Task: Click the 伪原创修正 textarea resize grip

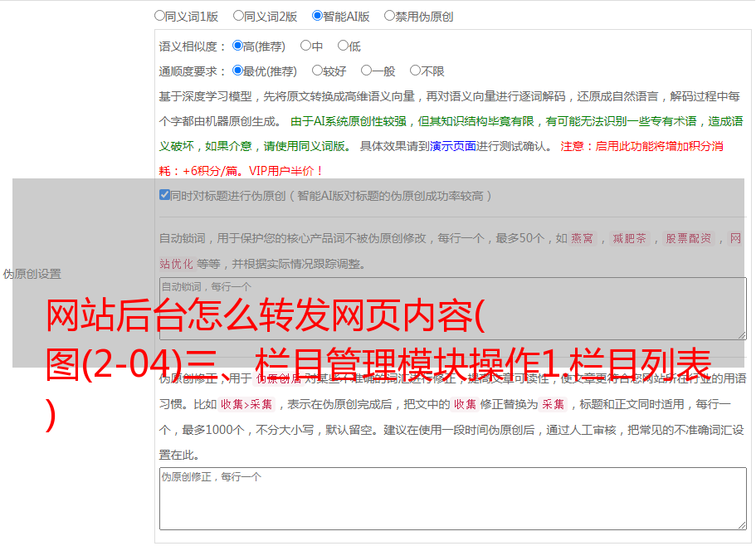Action: [742, 525]
